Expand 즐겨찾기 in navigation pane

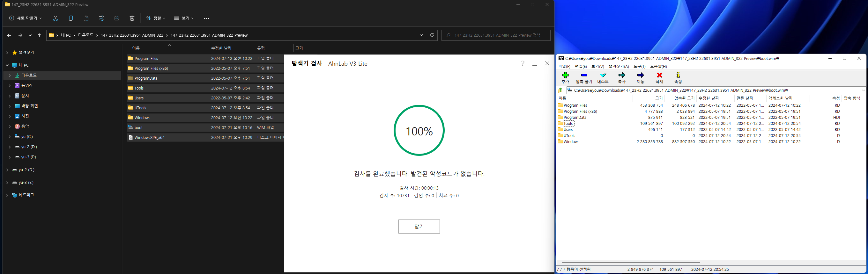pyautogui.click(x=7, y=53)
